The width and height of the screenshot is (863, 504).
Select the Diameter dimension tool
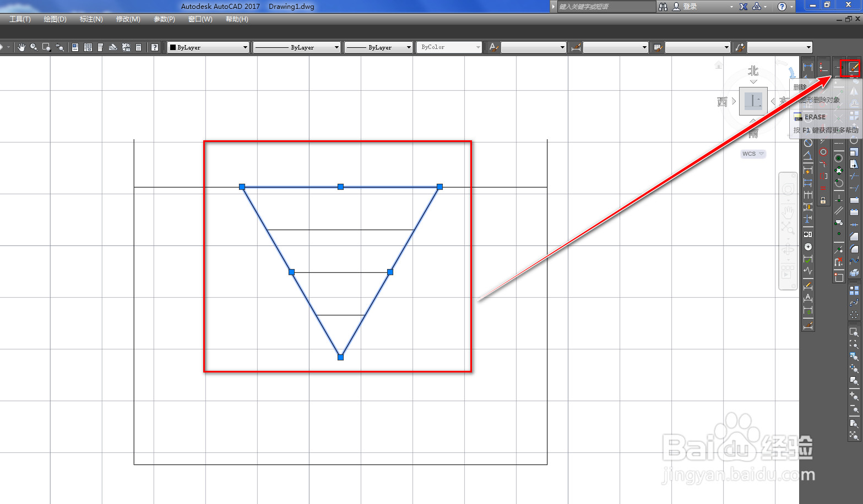pos(808,143)
